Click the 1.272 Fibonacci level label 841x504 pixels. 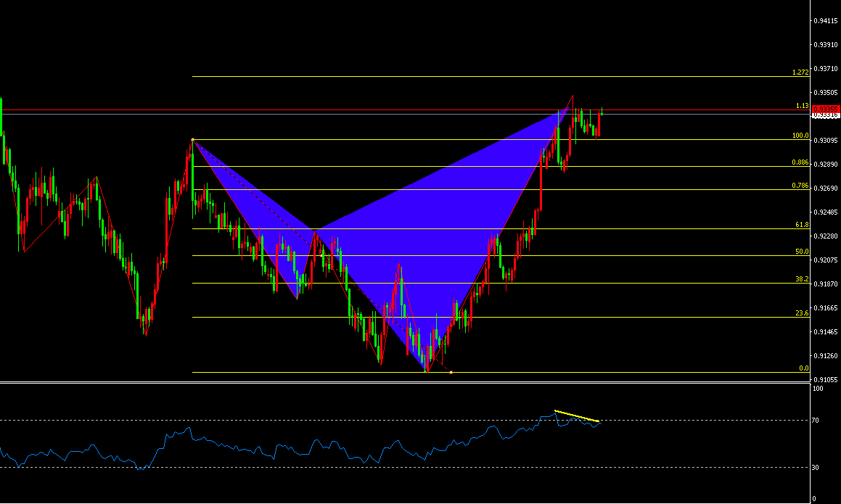pos(800,73)
